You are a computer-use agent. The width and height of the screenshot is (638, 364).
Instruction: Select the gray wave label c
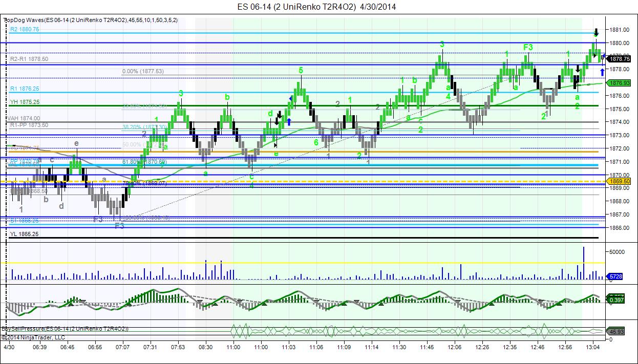[x=52, y=160]
